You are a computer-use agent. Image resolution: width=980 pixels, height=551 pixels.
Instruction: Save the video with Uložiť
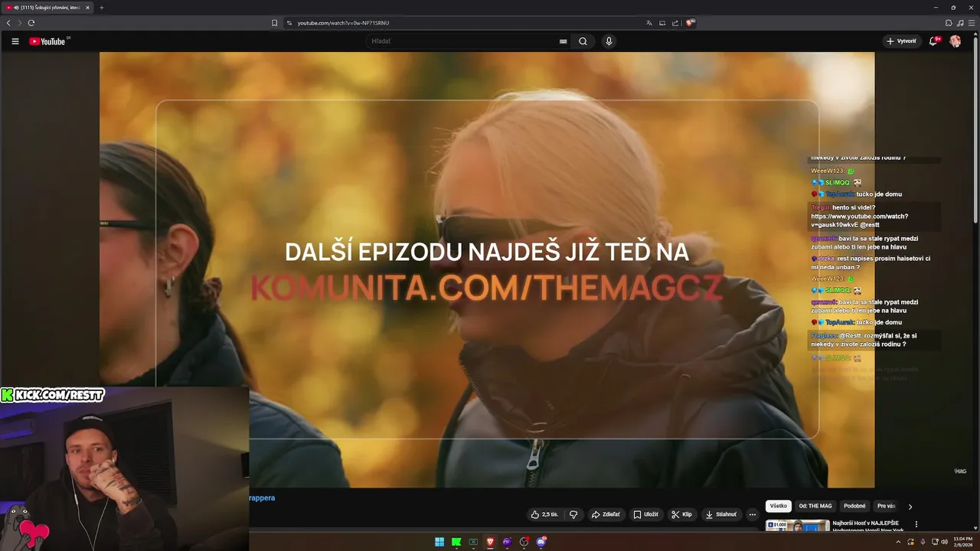coord(645,514)
